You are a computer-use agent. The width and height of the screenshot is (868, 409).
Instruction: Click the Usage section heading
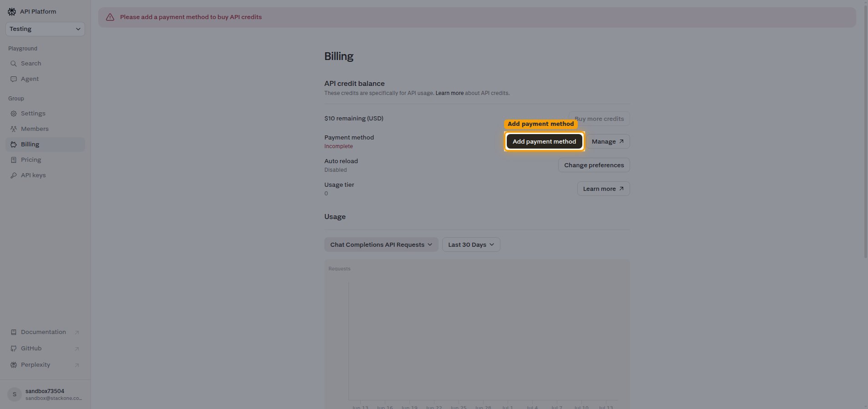pyautogui.click(x=335, y=217)
